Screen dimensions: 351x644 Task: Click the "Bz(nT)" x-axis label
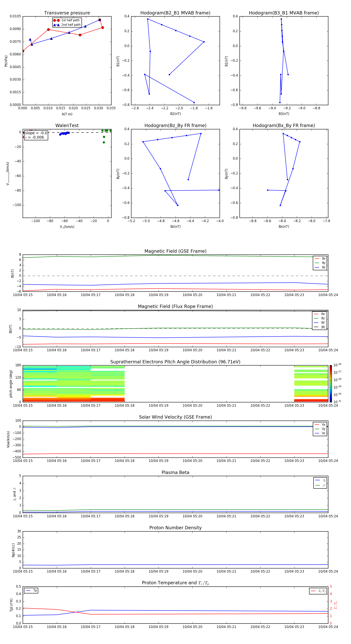[x=175, y=227]
